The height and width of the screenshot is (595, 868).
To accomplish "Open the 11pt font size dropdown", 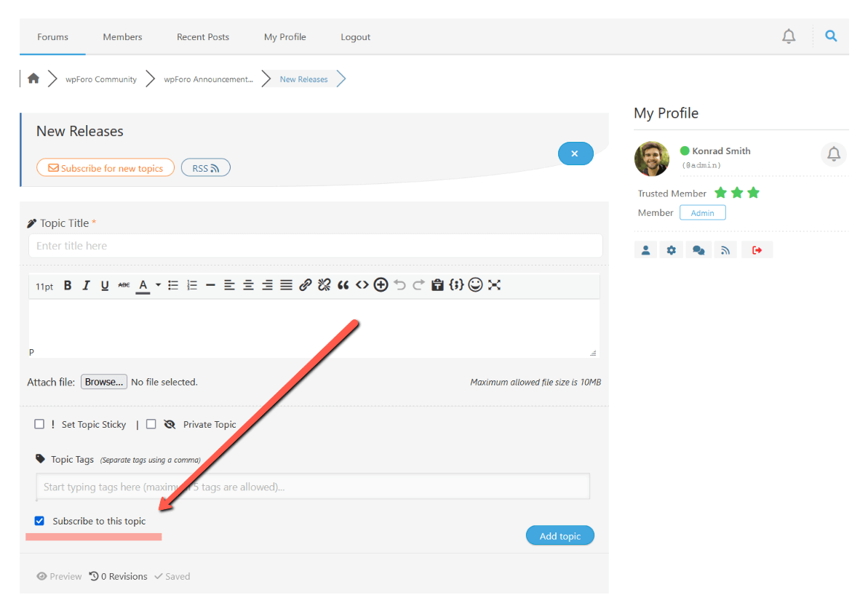I will point(44,286).
